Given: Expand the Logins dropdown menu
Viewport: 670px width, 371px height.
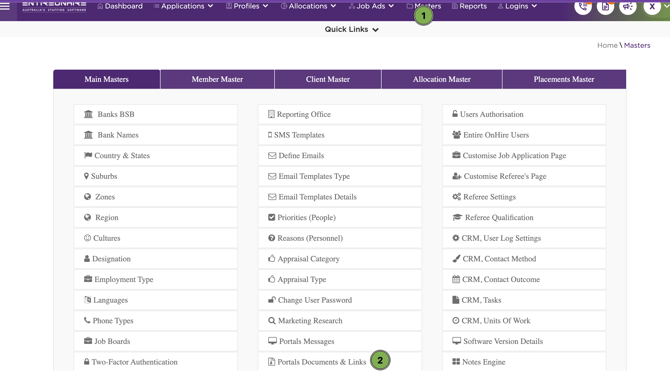Looking at the screenshot, I should click(x=517, y=6).
